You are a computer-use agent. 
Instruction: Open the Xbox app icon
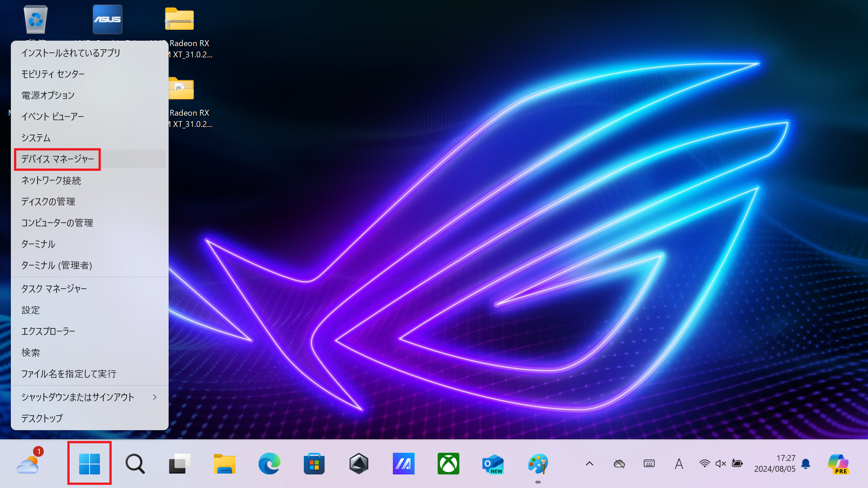tap(448, 464)
